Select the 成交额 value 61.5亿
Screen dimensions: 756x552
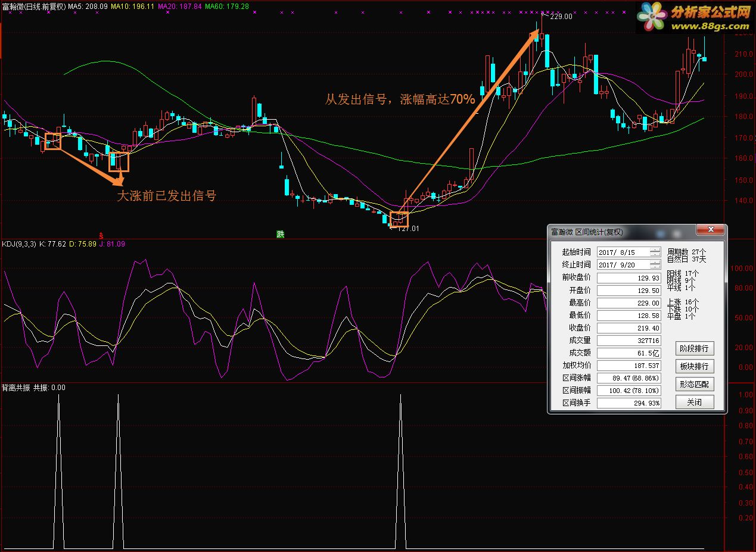pyautogui.click(x=629, y=353)
